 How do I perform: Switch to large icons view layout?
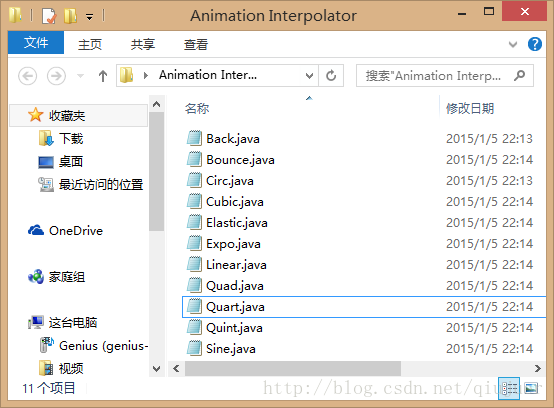(531, 388)
